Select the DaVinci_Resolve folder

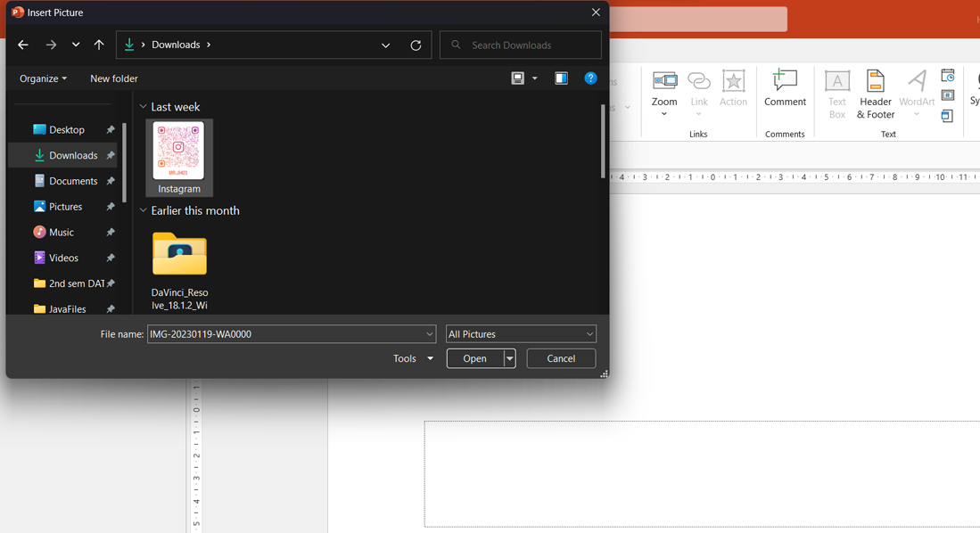click(x=179, y=270)
